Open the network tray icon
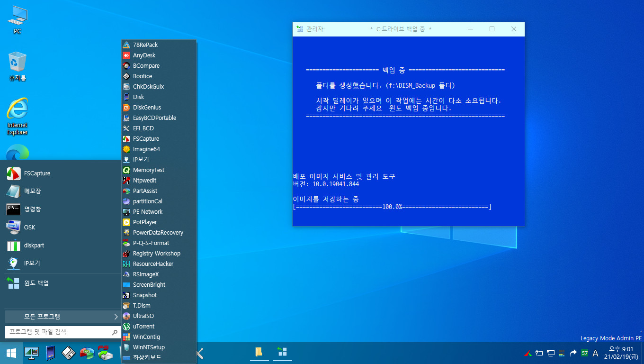The width and height of the screenshot is (644, 364). (551, 353)
